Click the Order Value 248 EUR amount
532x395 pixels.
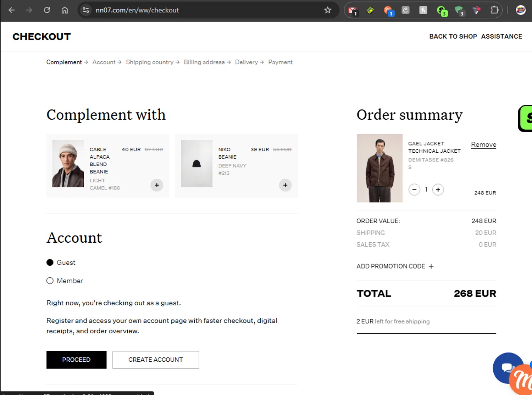(x=484, y=221)
